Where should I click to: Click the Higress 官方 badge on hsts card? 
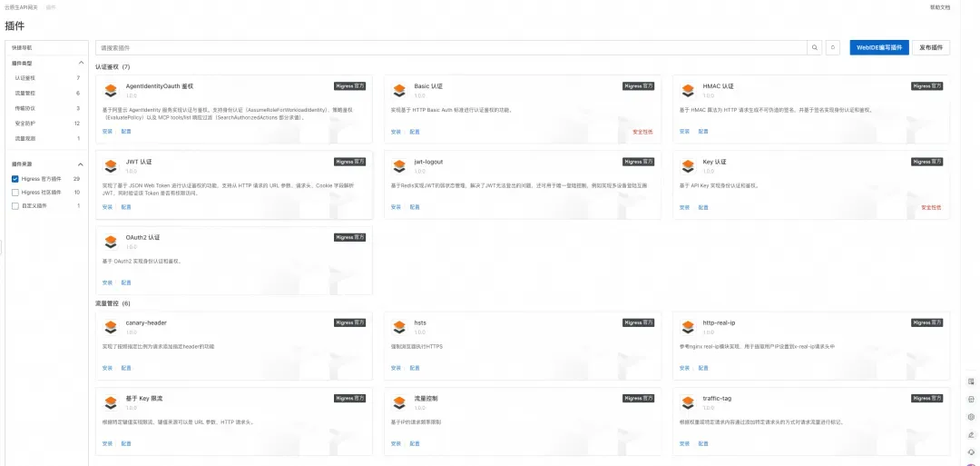[x=639, y=322]
